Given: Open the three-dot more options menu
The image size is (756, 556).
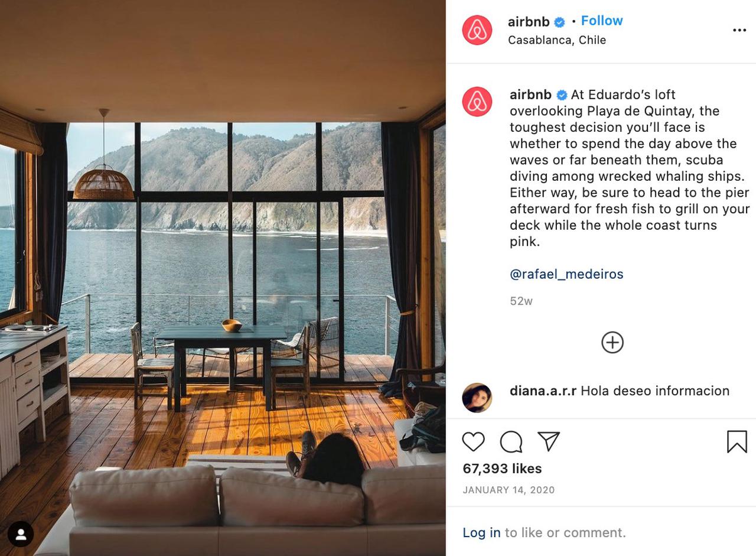Looking at the screenshot, I should pyautogui.click(x=739, y=30).
